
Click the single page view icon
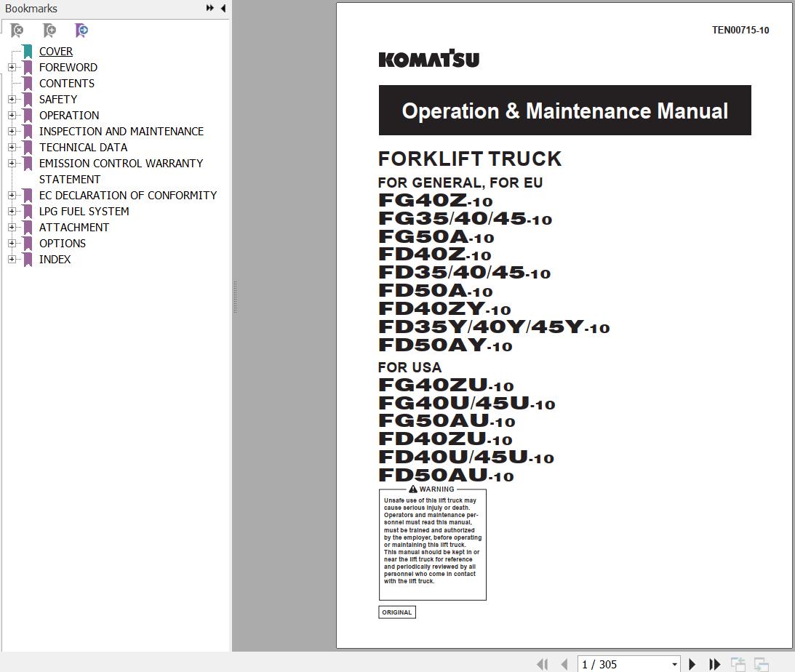[x=738, y=664]
